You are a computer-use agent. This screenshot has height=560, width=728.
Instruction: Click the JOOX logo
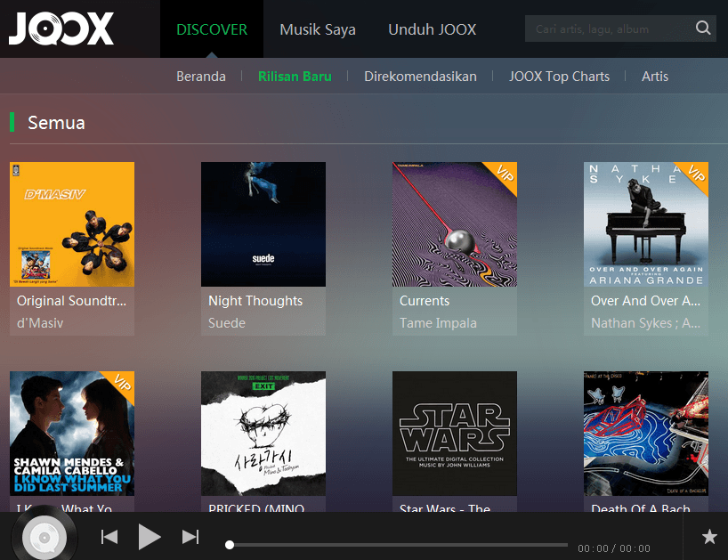[61, 28]
